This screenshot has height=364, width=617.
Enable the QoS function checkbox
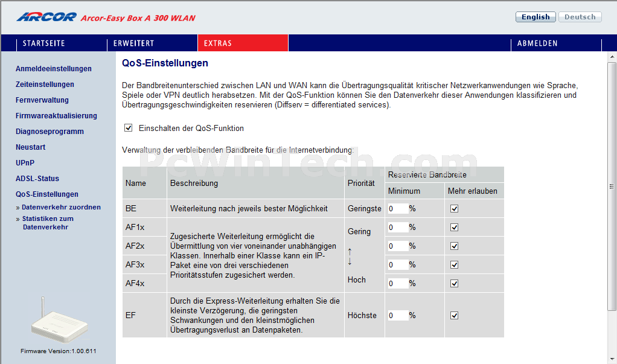(128, 128)
